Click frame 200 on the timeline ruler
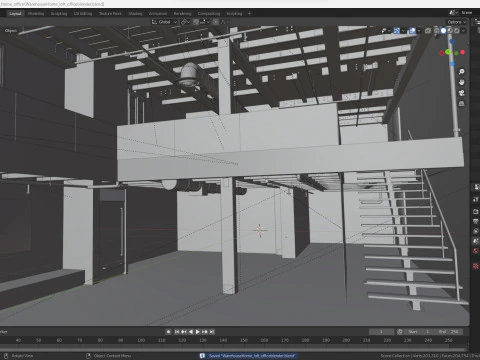Screen dimensions: 480x360 pyautogui.click(x=346, y=340)
